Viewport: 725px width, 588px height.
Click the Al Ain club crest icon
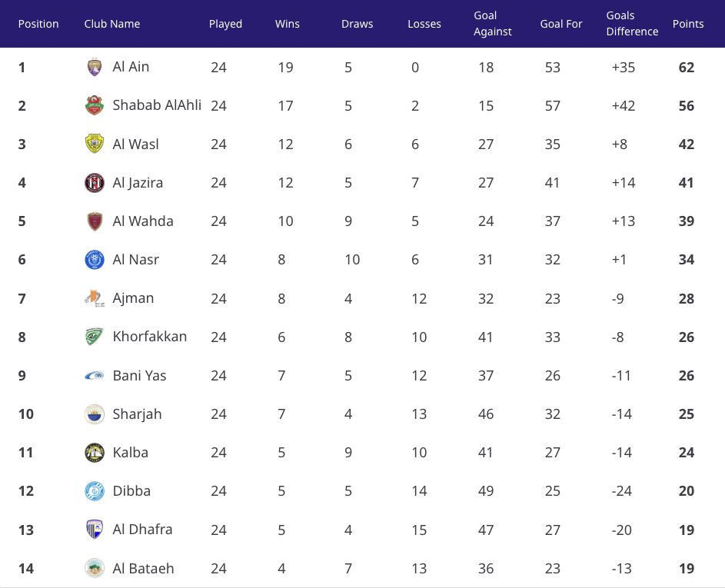tap(95, 67)
